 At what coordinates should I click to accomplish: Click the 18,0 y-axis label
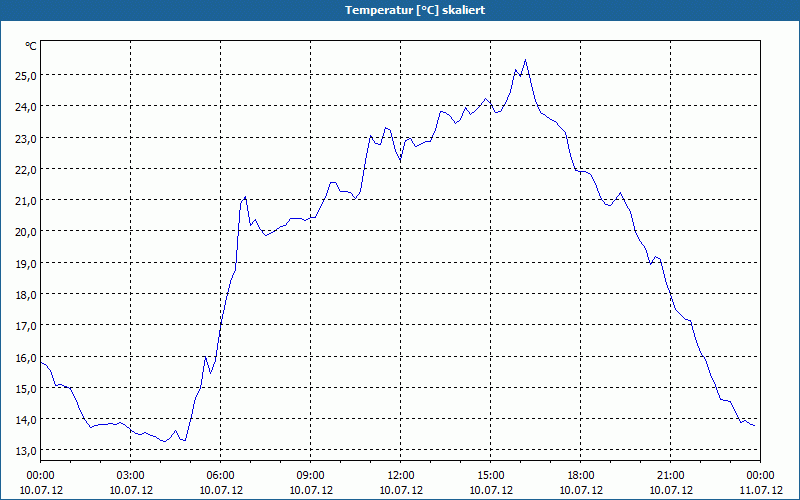[26, 295]
